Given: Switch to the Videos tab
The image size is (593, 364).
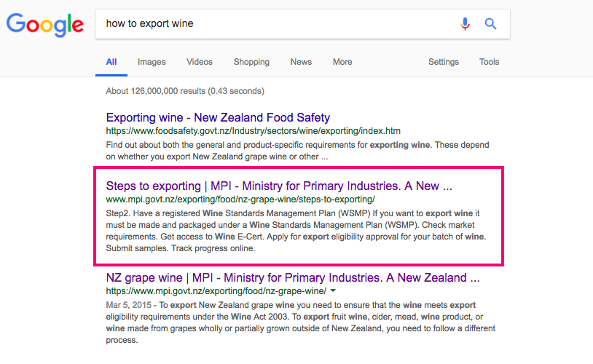Looking at the screenshot, I should 200,62.
